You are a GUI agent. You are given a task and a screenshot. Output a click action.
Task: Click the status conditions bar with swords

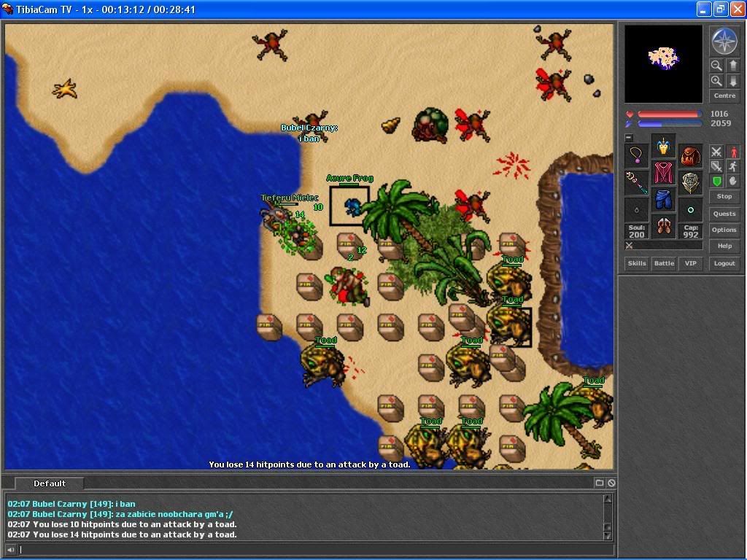point(663,246)
